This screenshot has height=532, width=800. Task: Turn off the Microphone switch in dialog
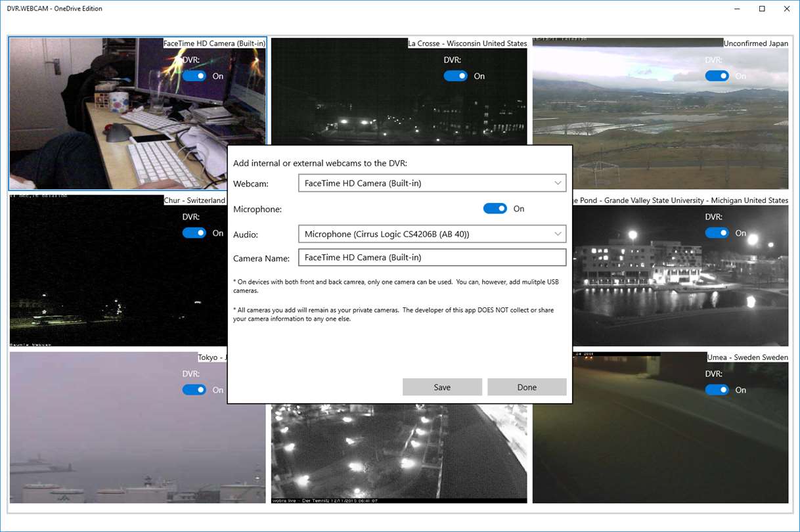tap(495, 209)
